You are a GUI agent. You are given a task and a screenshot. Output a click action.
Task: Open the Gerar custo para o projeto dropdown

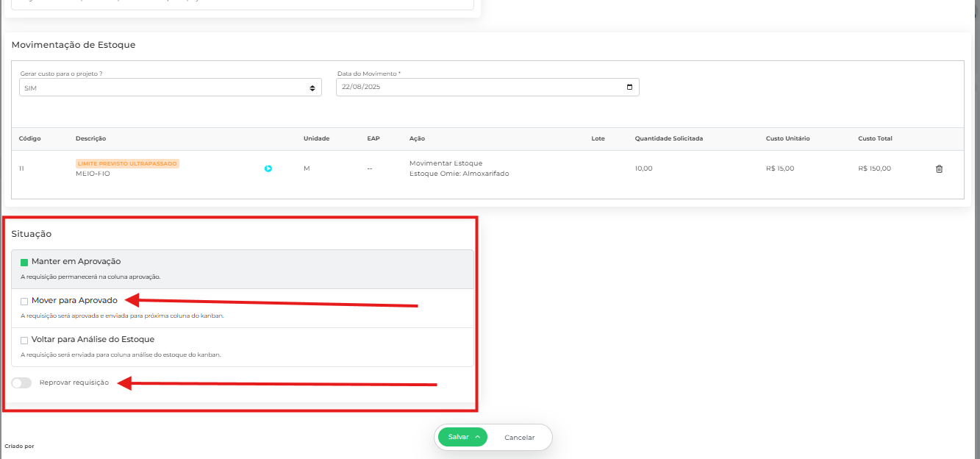(x=171, y=88)
